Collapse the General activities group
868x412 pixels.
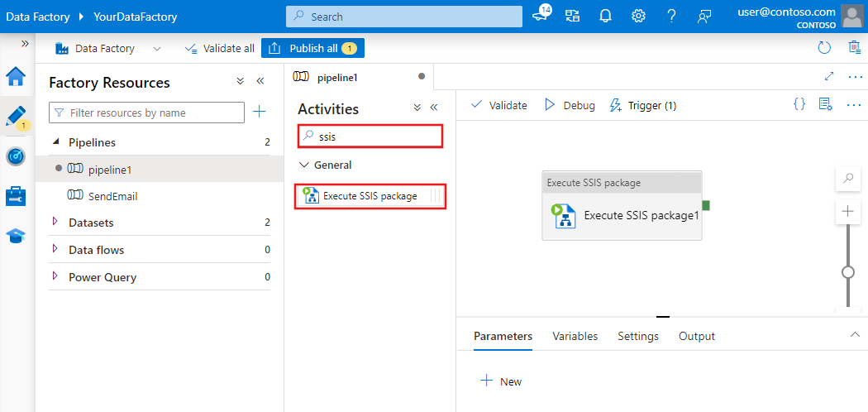[x=303, y=165]
